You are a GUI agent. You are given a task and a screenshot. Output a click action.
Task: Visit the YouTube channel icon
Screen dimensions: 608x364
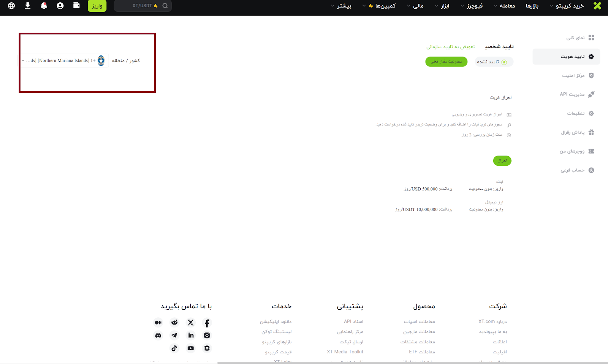tap(191, 348)
